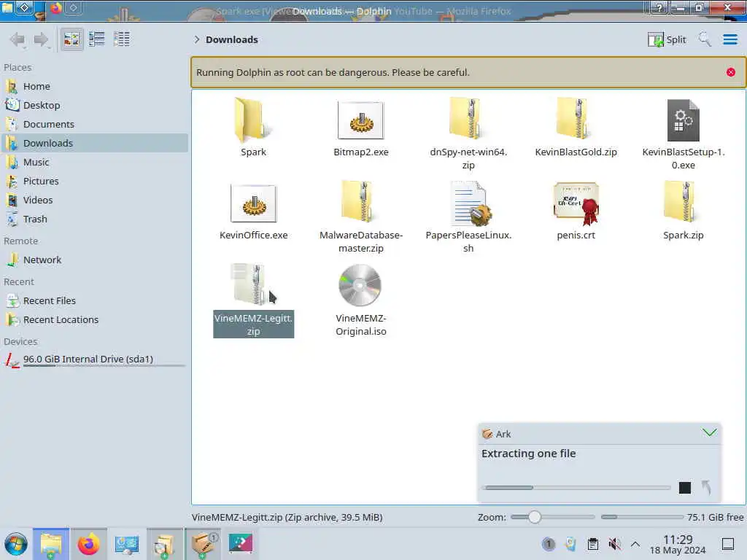Screen dimensions: 747x560
Task: Select Bitmap2.exe file icon
Action: [x=360, y=120]
